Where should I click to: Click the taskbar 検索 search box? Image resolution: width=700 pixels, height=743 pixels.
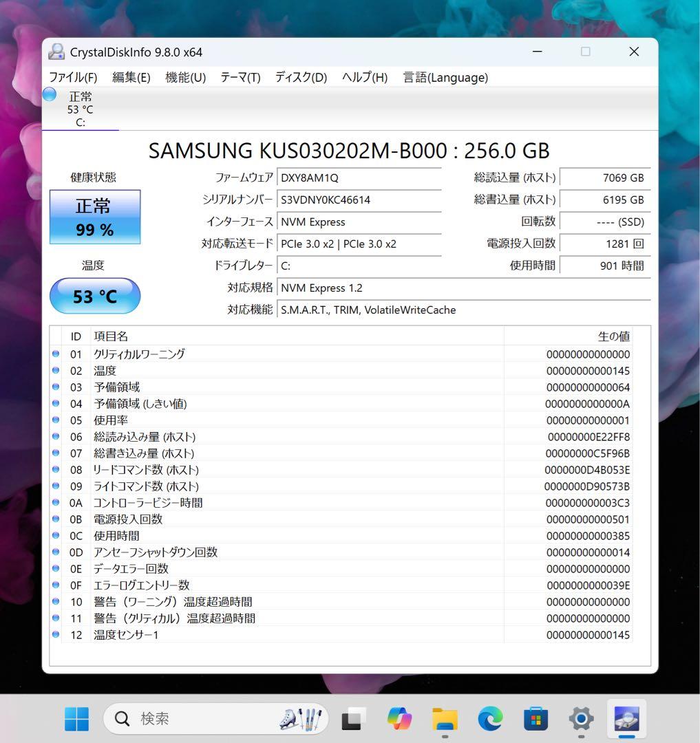pos(215,719)
